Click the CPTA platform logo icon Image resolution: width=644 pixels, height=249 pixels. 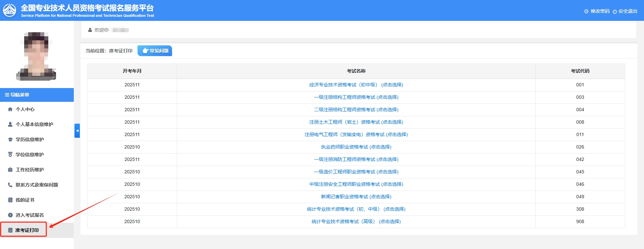pyautogui.click(x=10, y=10)
